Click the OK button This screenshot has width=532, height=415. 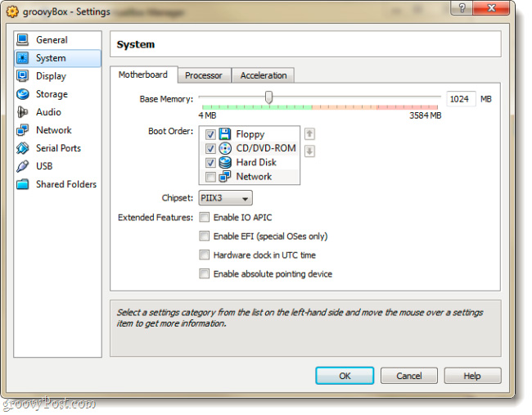[345, 376]
